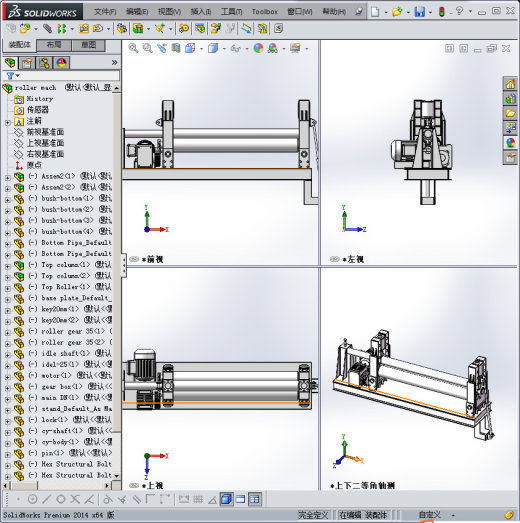Toggle the intersection snap icon
The height and width of the screenshot is (523, 520).
[75, 499]
